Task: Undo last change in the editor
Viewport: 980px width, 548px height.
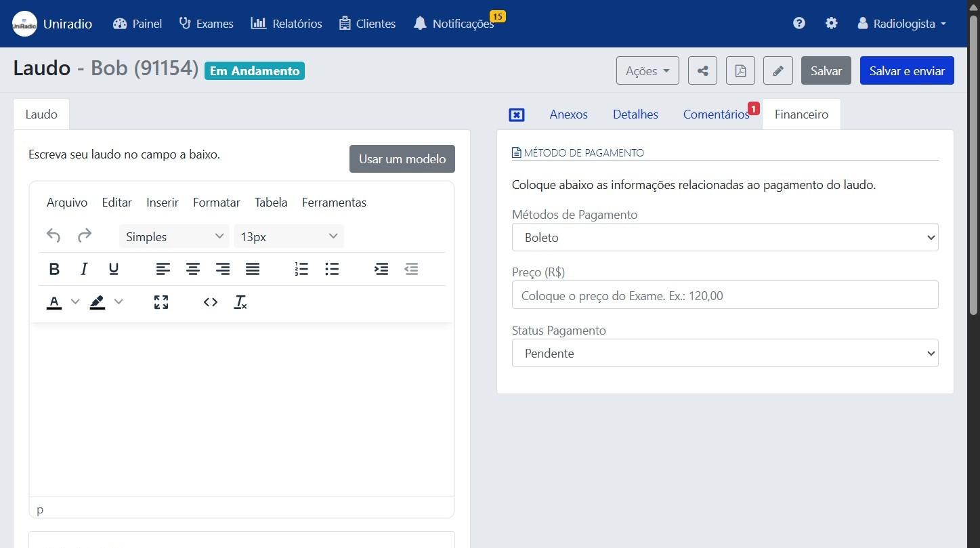Action: click(x=54, y=236)
